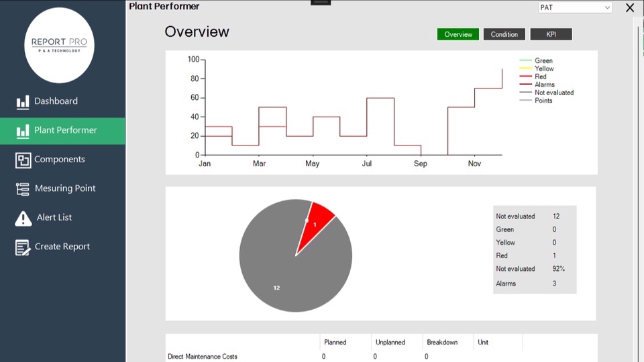Click the Yellow legend line swatch
Image resolution: width=644 pixels, height=362 pixels.
526,68
